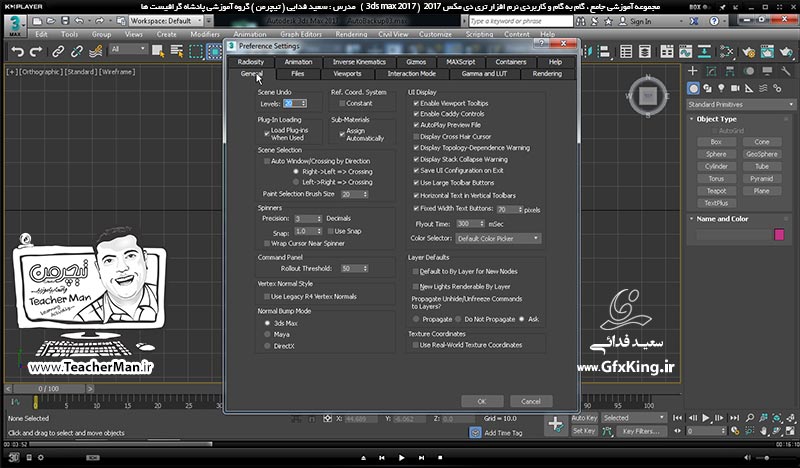Click the Sphere object type button
The width and height of the screenshot is (800, 468).
tap(716, 154)
